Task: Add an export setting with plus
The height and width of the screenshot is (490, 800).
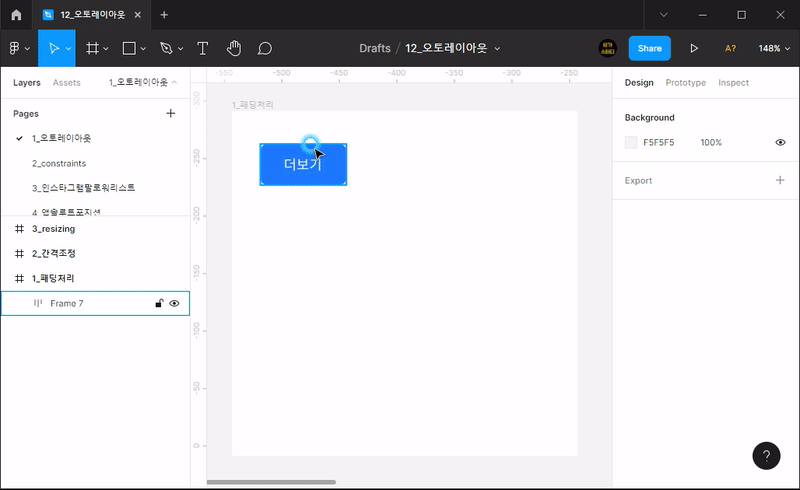Action: coord(780,180)
